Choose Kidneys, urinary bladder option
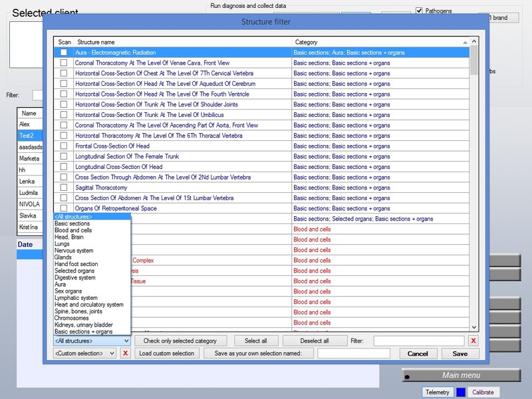The height and width of the screenshot is (399, 532). click(84, 325)
